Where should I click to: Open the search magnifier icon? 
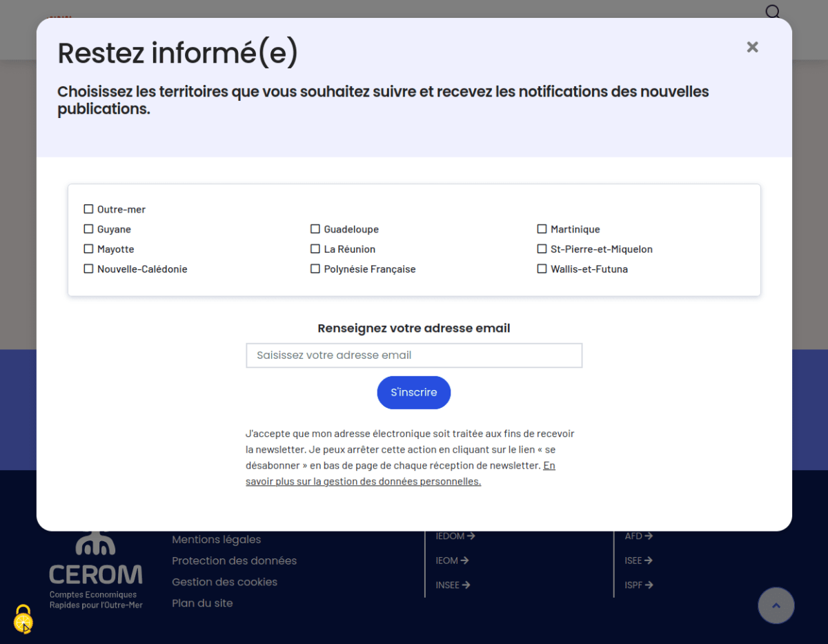pyautogui.click(x=773, y=12)
